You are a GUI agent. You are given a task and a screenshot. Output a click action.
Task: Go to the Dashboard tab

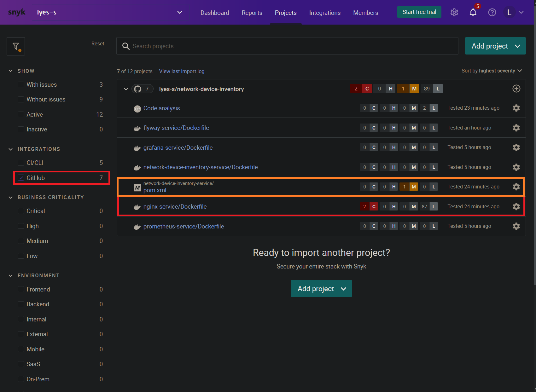pos(215,13)
